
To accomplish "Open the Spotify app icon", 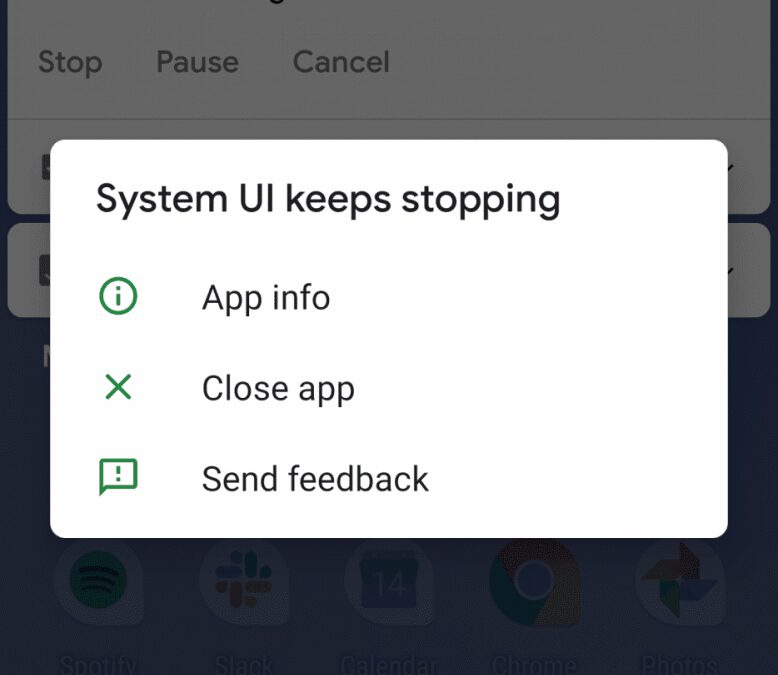I will pyautogui.click(x=98, y=579).
